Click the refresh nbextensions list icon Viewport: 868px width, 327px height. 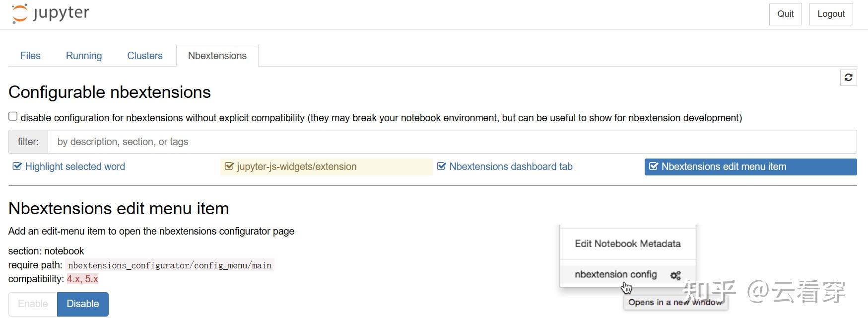tap(849, 78)
